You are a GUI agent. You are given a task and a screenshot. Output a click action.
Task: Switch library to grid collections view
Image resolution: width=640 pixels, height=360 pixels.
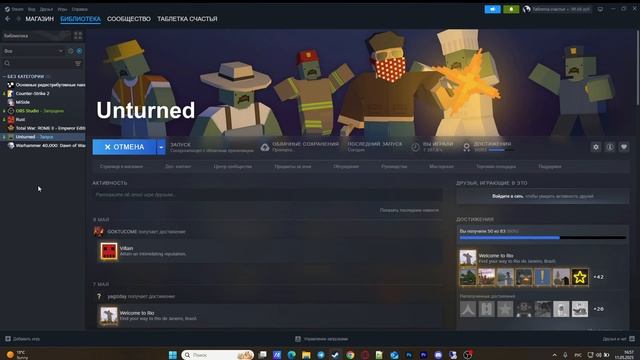pyautogui.click(x=78, y=36)
